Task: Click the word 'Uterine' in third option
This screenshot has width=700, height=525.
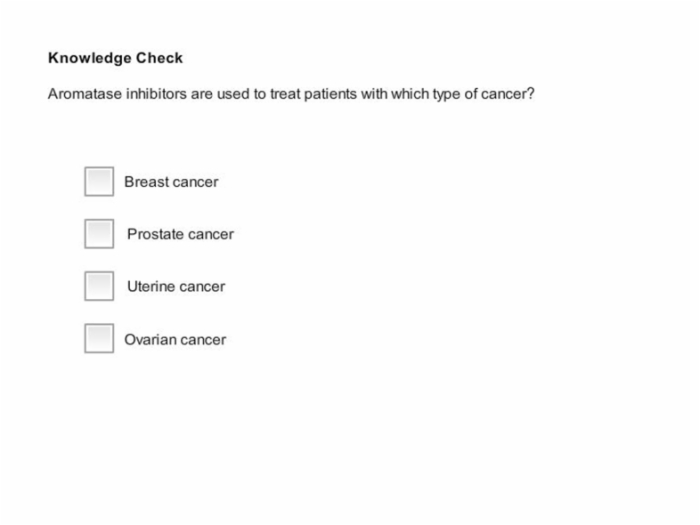Action: (151, 287)
